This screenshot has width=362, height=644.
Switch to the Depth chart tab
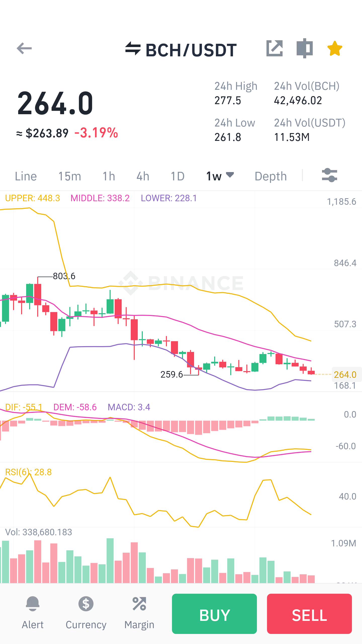[x=271, y=176]
